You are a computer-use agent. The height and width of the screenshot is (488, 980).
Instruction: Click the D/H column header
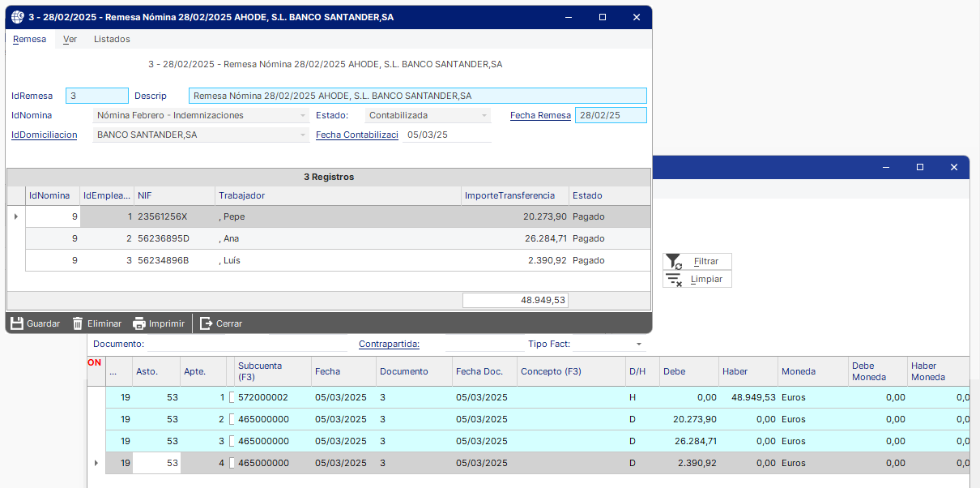click(x=642, y=371)
